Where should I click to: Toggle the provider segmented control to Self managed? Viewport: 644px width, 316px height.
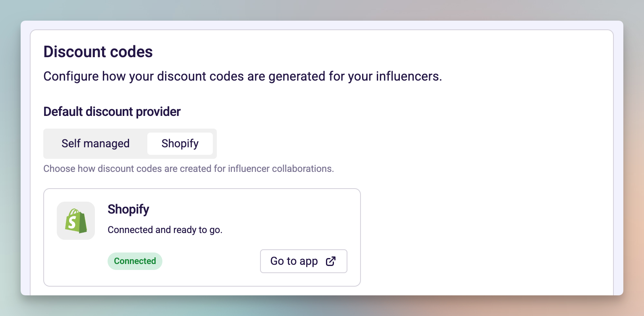[x=95, y=143]
